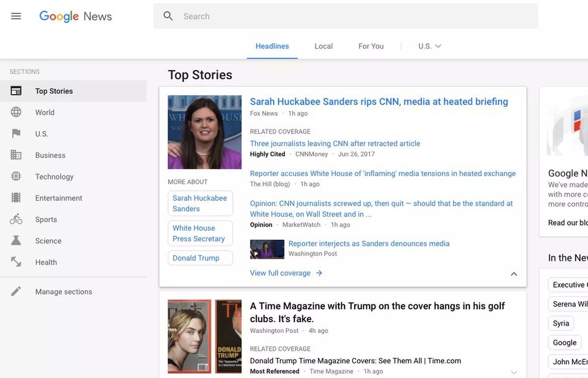Expand the Time Magazine story card
588x378 pixels.
pyautogui.click(x=514, y=373)
